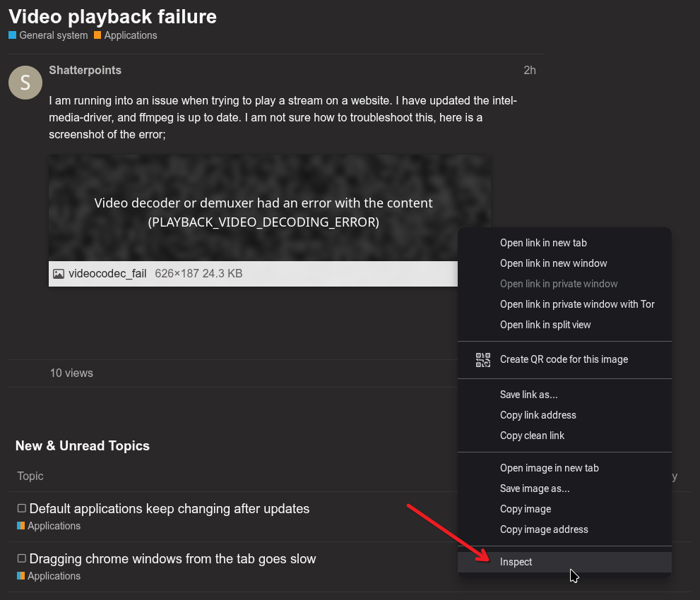Click the Shatterpoints user avatar
Viewport: 700px width, 600px height.
coord(25,83)
